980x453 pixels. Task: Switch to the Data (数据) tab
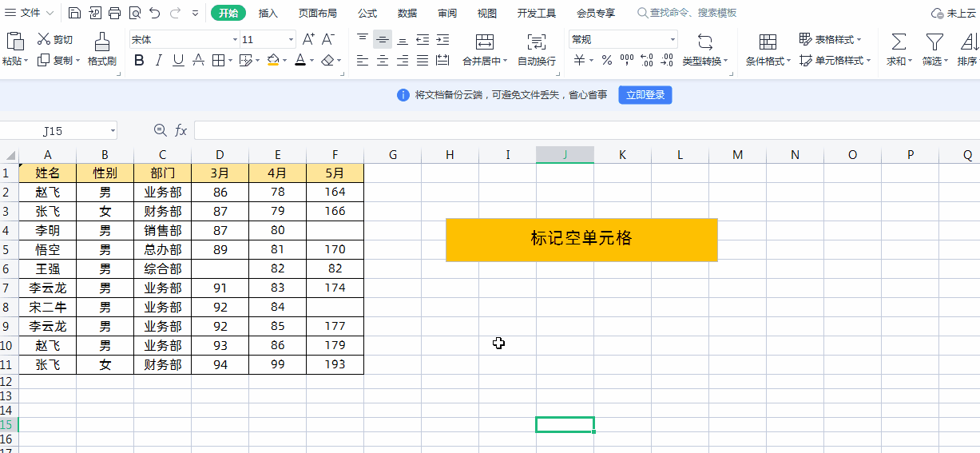tap(407, 13)
